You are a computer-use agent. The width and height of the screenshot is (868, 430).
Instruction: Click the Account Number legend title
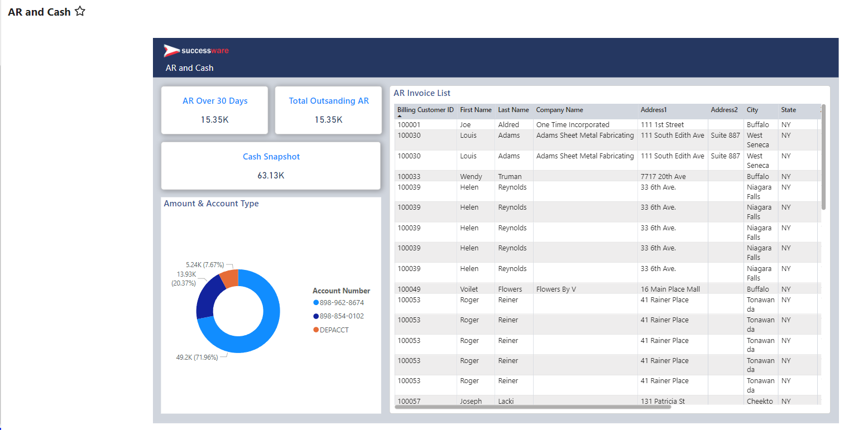tap(341, 291)
